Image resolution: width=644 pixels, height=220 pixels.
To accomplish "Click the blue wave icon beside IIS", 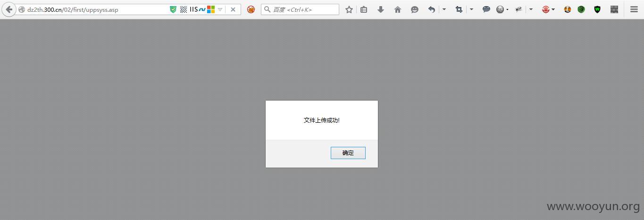I will point(202,9).
